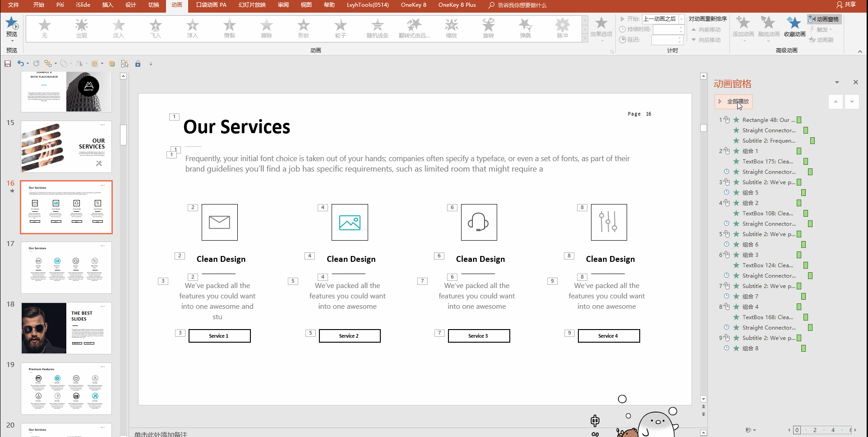Click the 向前移动 move earlier button

click(x=706, y=30)
